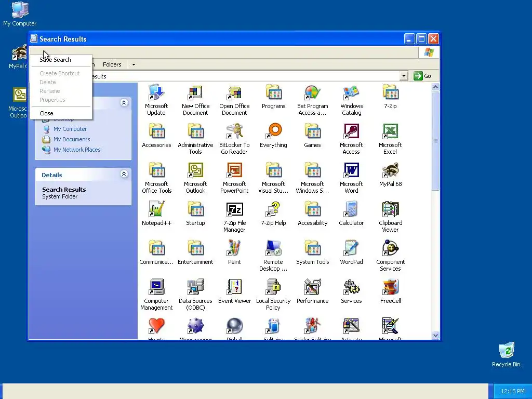
Task: Select the Paint shortcut
Action: coord(234,253)
